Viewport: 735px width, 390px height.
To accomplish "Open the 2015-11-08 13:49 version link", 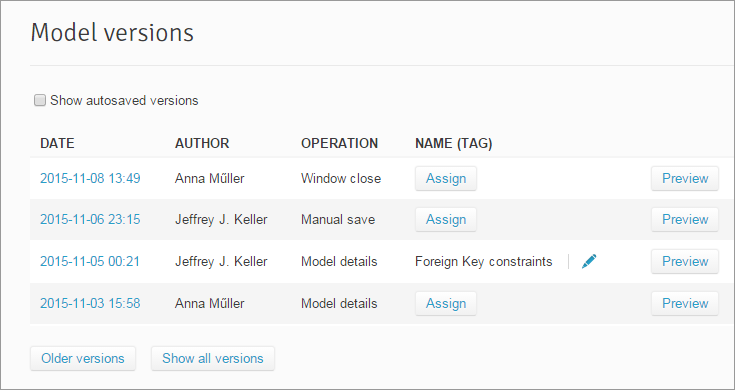I will click(x=90, y=179).
